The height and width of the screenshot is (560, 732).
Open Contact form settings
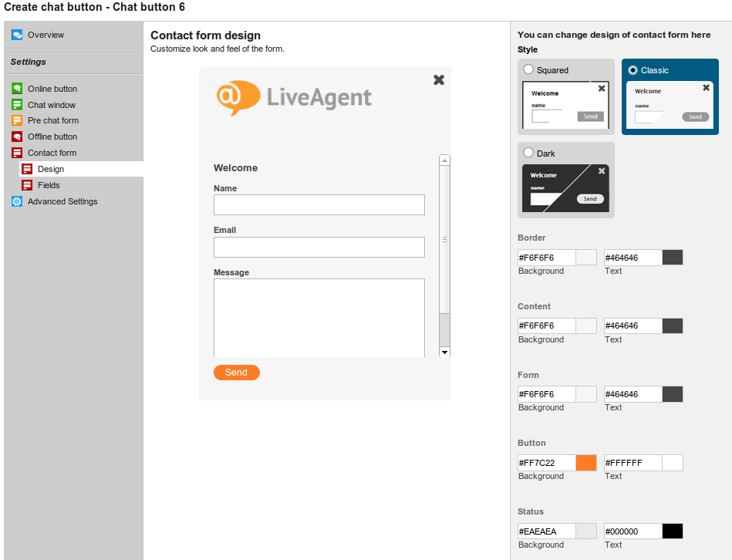pos(52,153)
